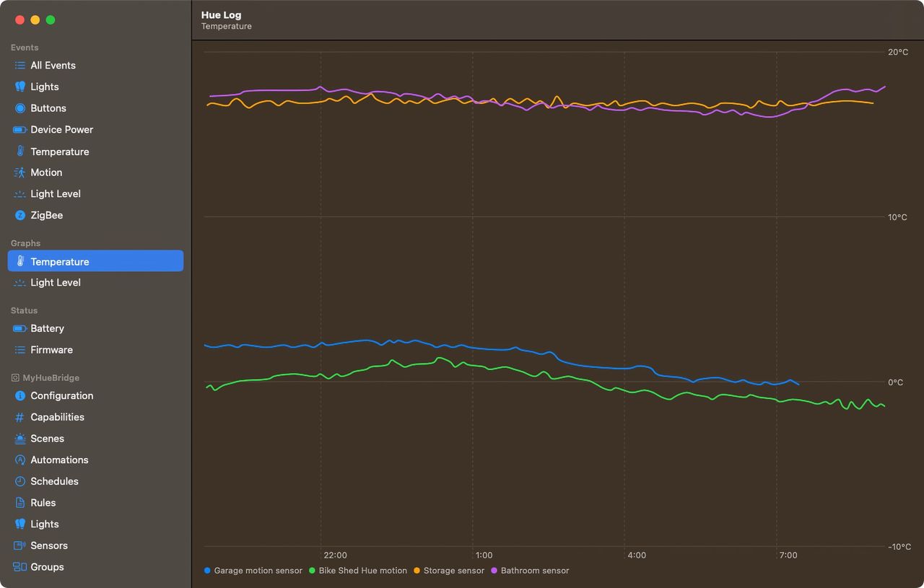Click the ZigBee logo icon

20,215
